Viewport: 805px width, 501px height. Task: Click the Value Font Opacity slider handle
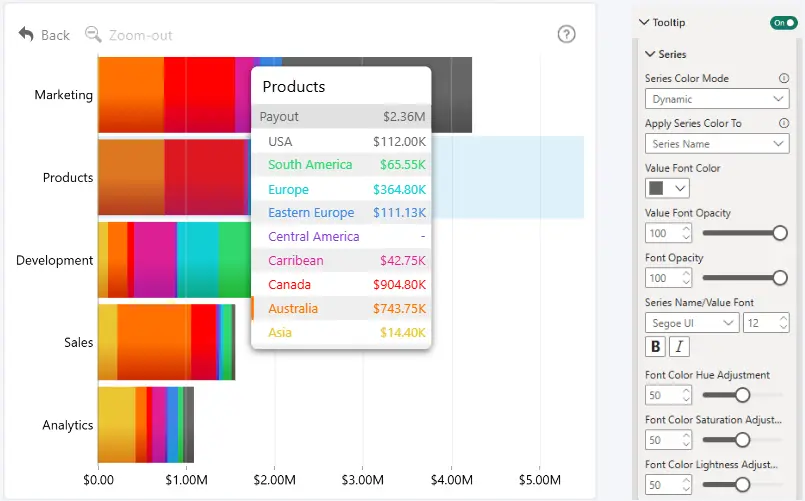[780, 233]
